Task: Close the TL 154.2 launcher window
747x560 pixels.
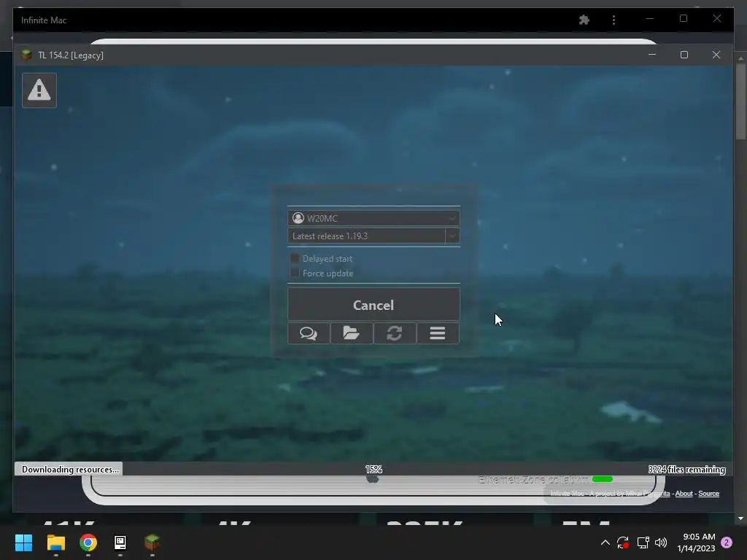Action: 716,55
